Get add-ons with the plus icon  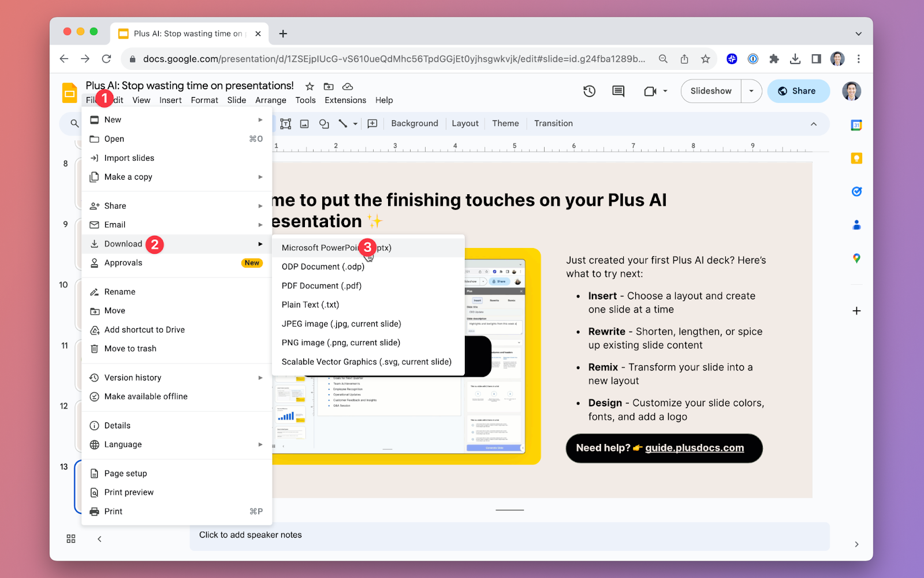[x=856, y=311]
